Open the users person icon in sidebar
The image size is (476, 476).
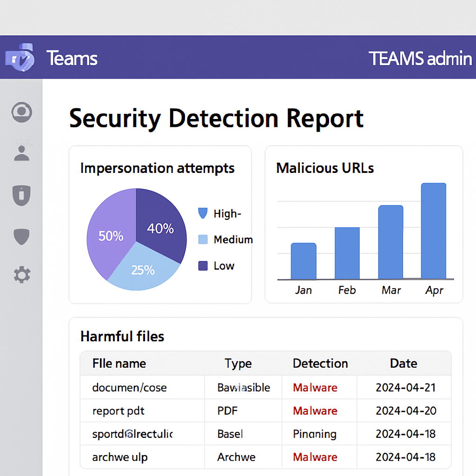[21, 153]
